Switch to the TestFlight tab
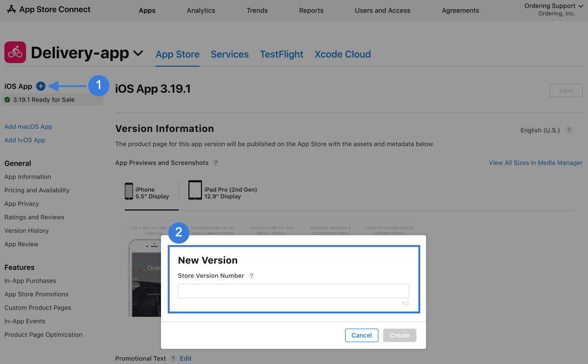The image size is (588, 364). coord(281,54)
